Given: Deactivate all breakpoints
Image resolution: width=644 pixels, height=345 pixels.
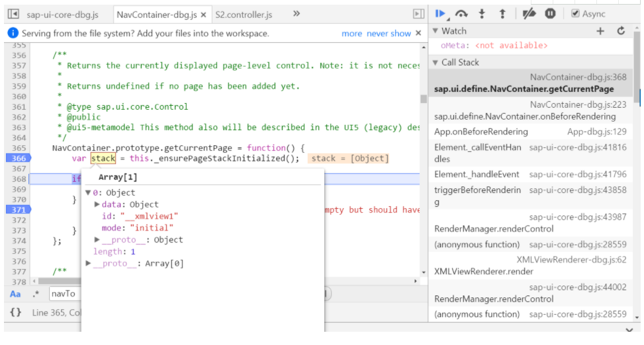Looking at the screenshot, I should click(529, 14).
